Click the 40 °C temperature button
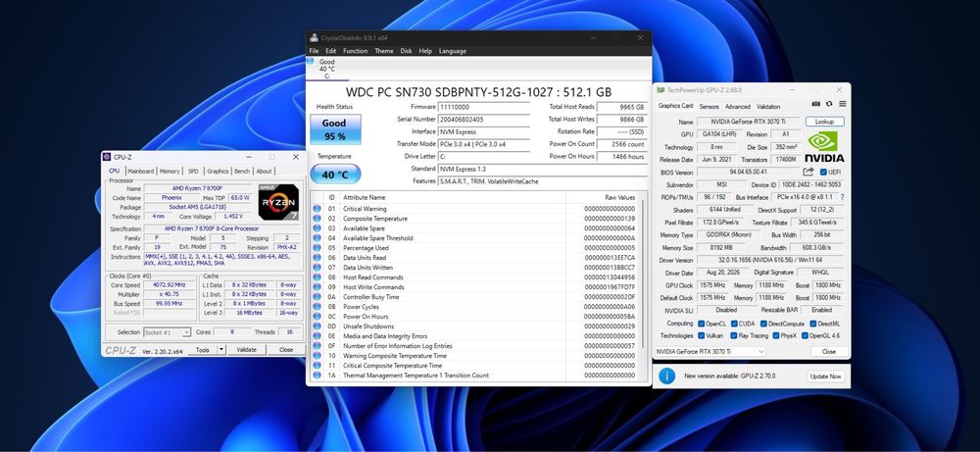The height and width of the screenshot is (452, 980). 335,175
